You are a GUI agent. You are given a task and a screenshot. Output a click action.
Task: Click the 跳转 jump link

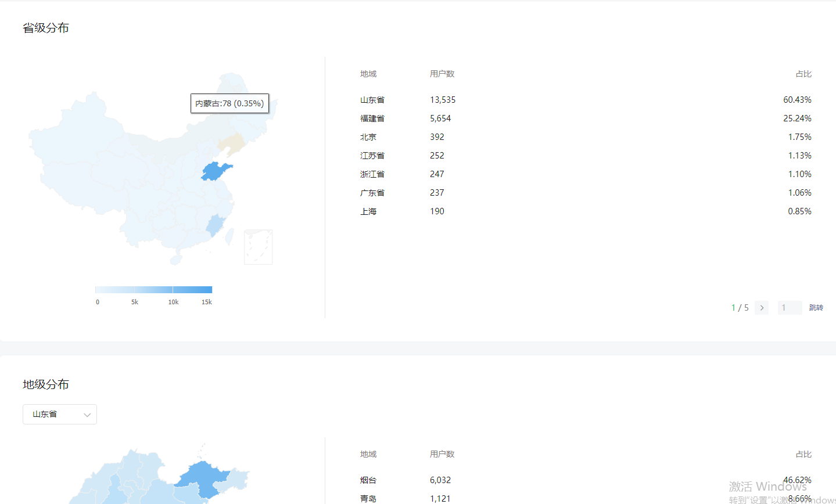816,308
